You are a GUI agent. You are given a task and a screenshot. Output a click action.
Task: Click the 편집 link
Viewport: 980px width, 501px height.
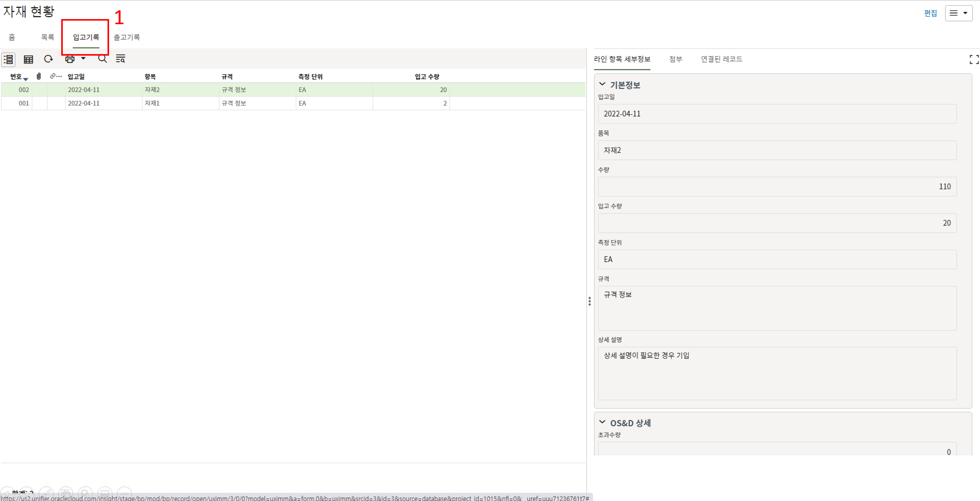(930, 13)
